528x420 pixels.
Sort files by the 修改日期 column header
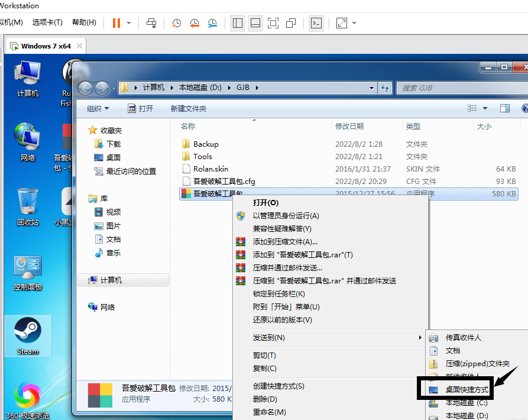coord(349,127)
